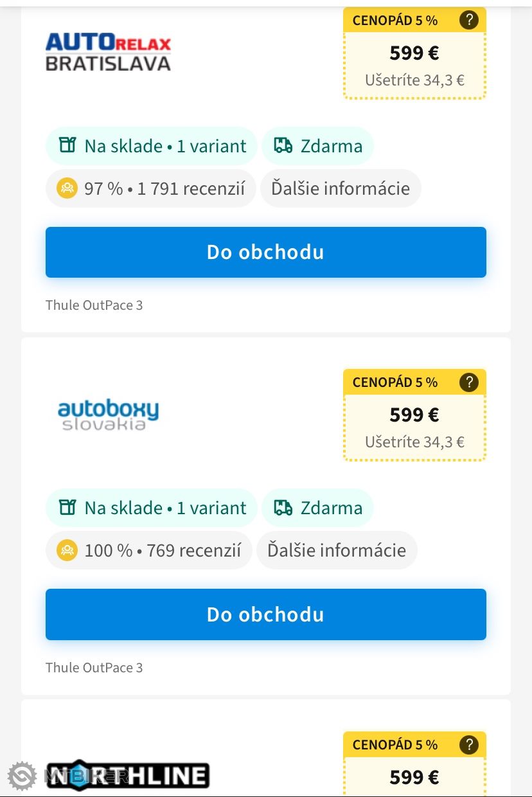The image size is (532, 797).
Task: Click question mark icon on Northline price badge
Action: pyautogui.click(x=469, y=745)
